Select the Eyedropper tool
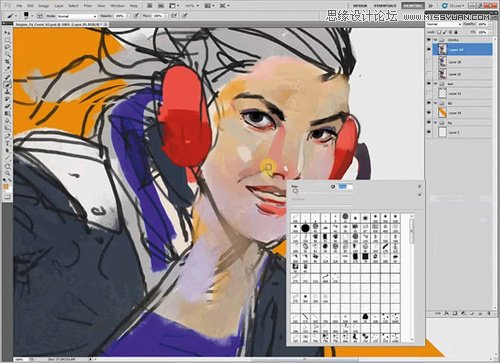500x363 pixels. point(7,68)
